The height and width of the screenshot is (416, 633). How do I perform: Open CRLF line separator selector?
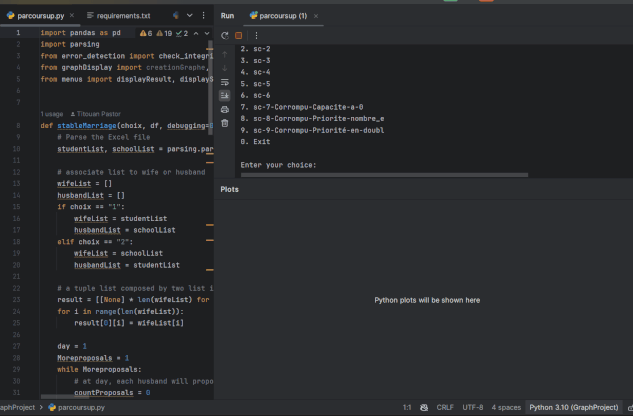click(x=446, y=408)
